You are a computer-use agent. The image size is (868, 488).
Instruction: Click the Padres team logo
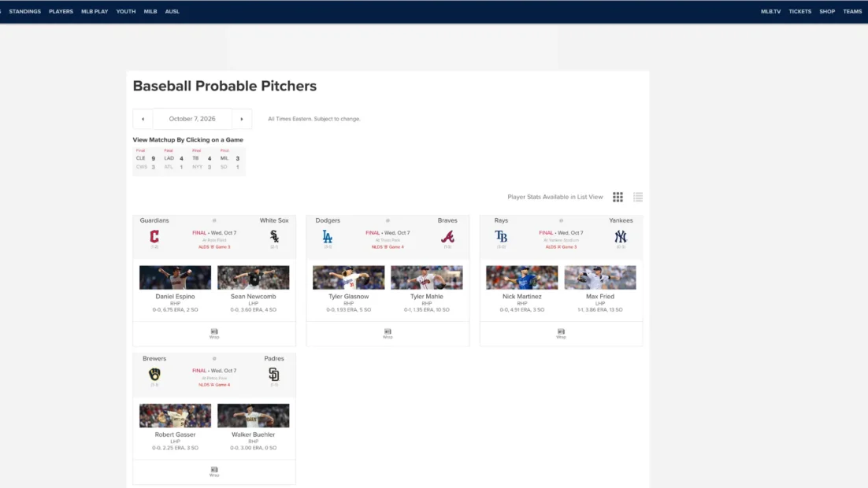[x=274, y=375]
